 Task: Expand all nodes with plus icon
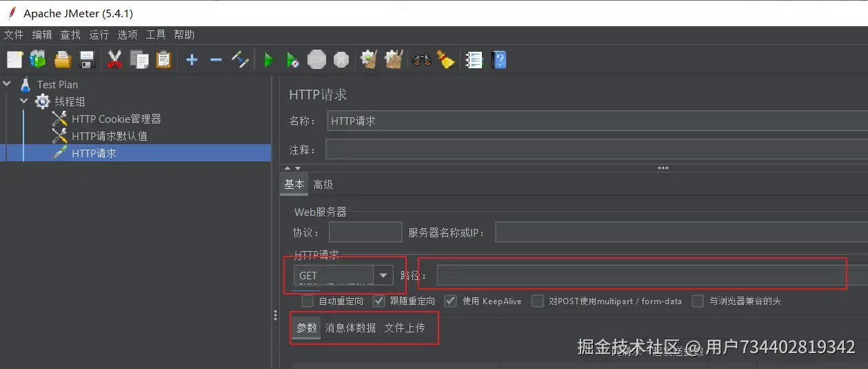click(x=192, y=60)
